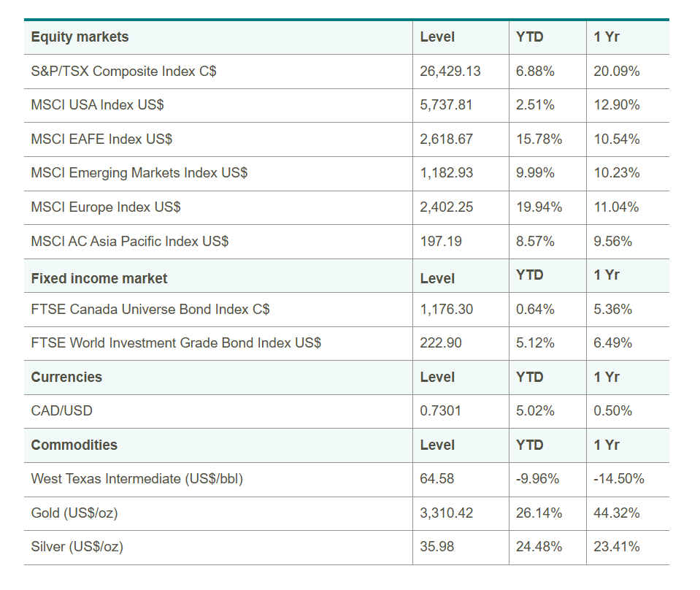Click the level value 3,310.42

click(446, 513)
